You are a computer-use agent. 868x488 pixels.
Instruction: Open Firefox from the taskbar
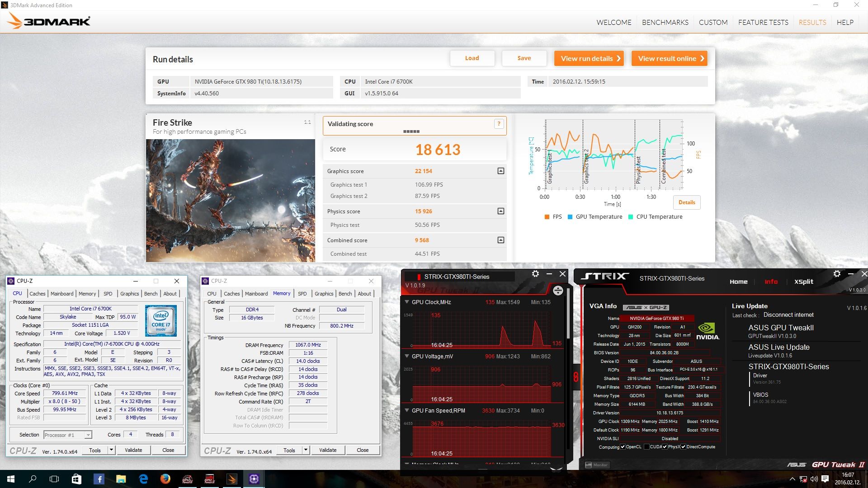[165, 479]
